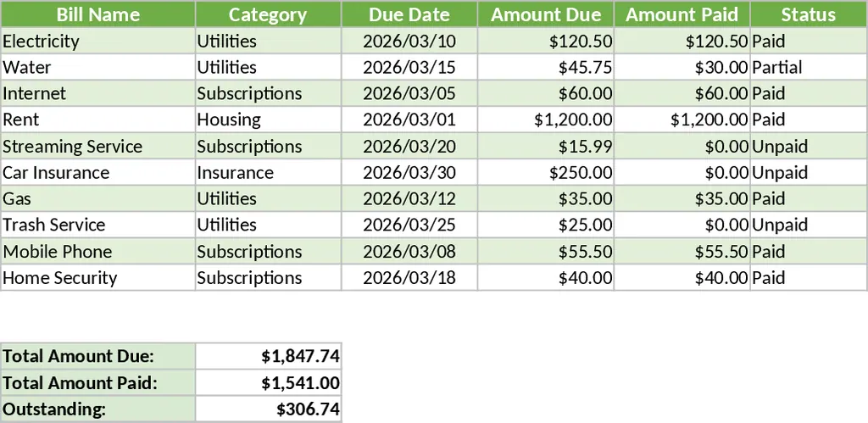Select the Internet due date cell
868x423 pixels.
(x=409, y=93)
